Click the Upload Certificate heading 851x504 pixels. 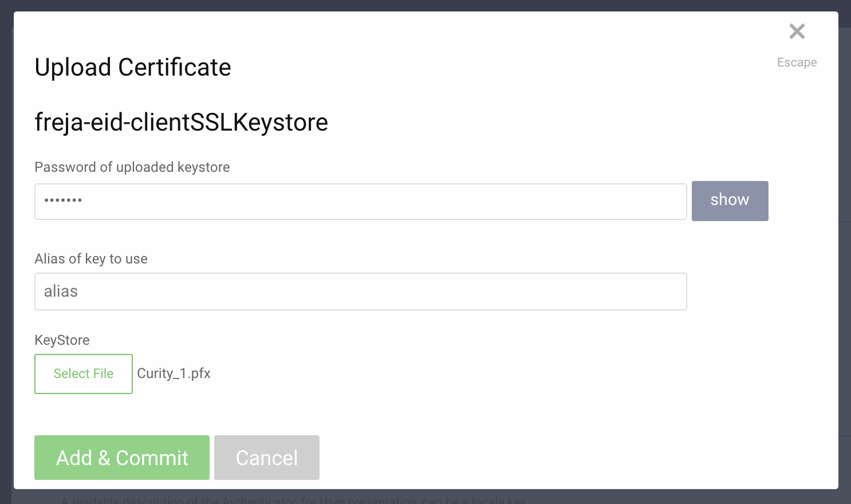[x=133, y=68]
